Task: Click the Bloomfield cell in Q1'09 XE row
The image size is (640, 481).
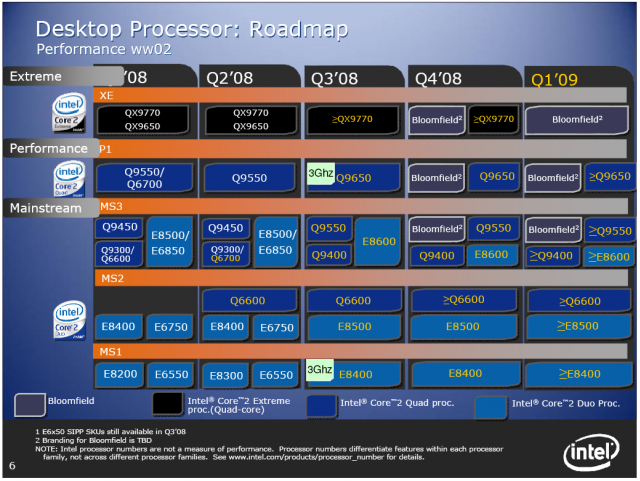Action: pyautogui.click(x=577, y=120)
